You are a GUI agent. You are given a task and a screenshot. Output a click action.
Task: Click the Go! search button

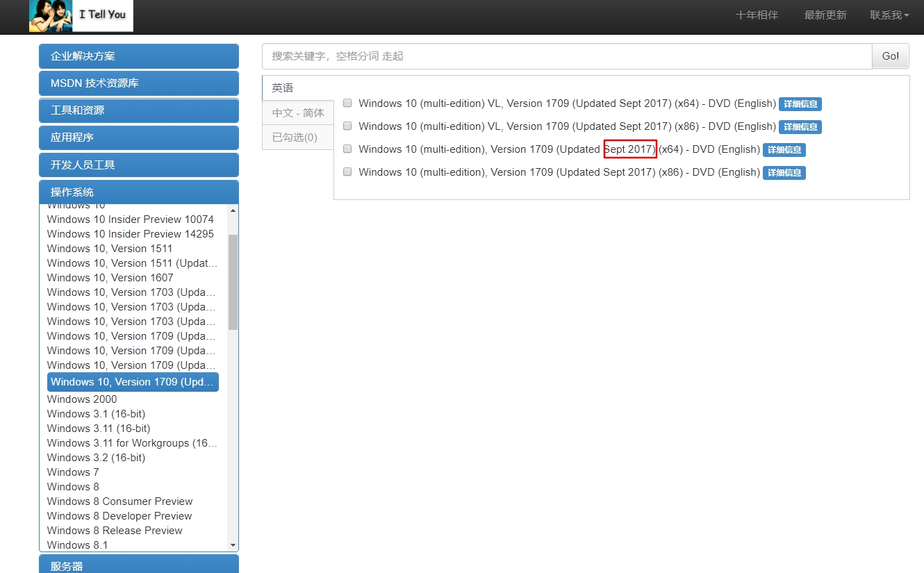[890, 56]
